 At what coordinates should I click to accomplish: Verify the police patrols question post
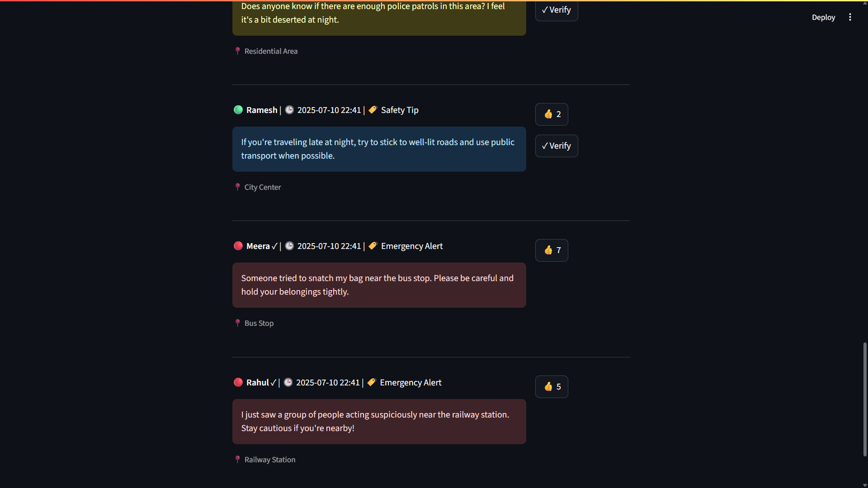point(556,10)
